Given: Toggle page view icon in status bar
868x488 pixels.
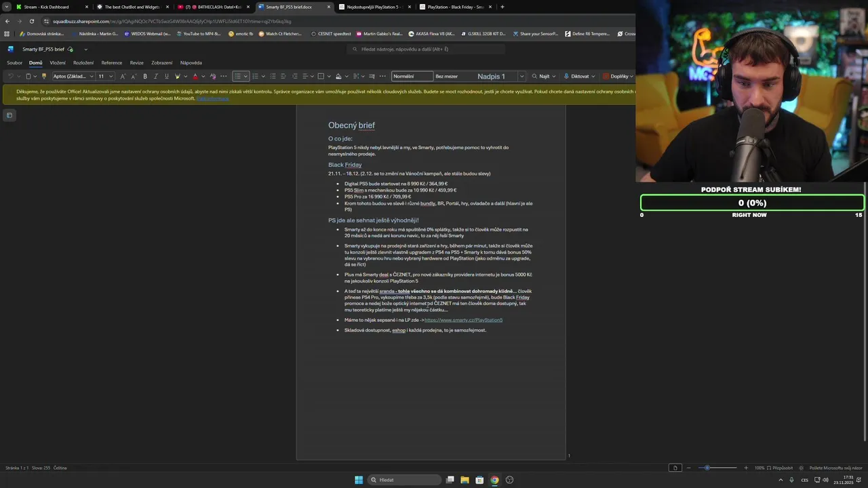Looking at the screenshot, I should click(675, 468).
